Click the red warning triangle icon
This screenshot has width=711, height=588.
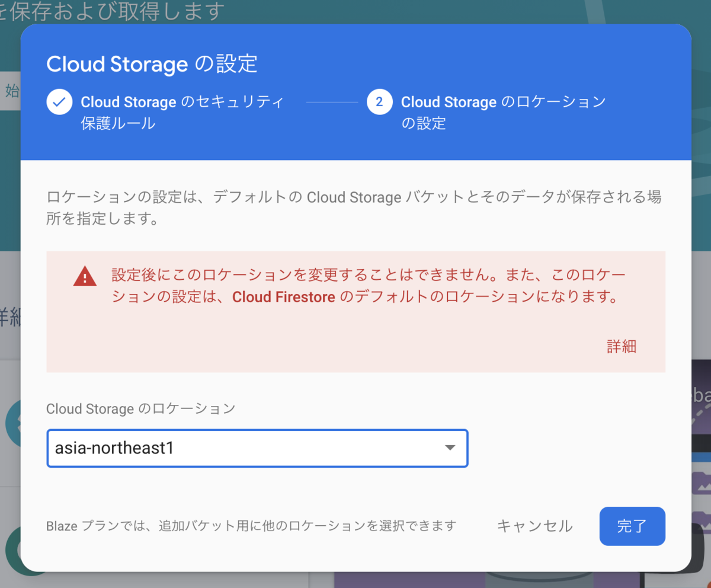pyautogui.click(x=85, y=276)
